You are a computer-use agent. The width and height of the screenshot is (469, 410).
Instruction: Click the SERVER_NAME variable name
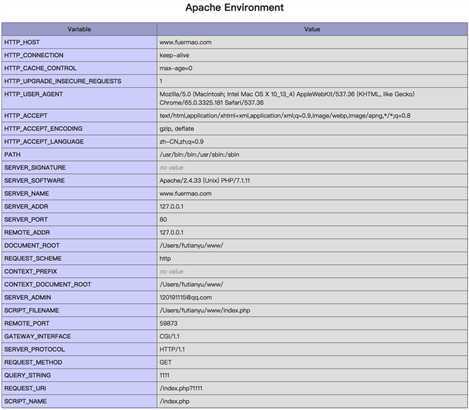(x=27, y=194)
